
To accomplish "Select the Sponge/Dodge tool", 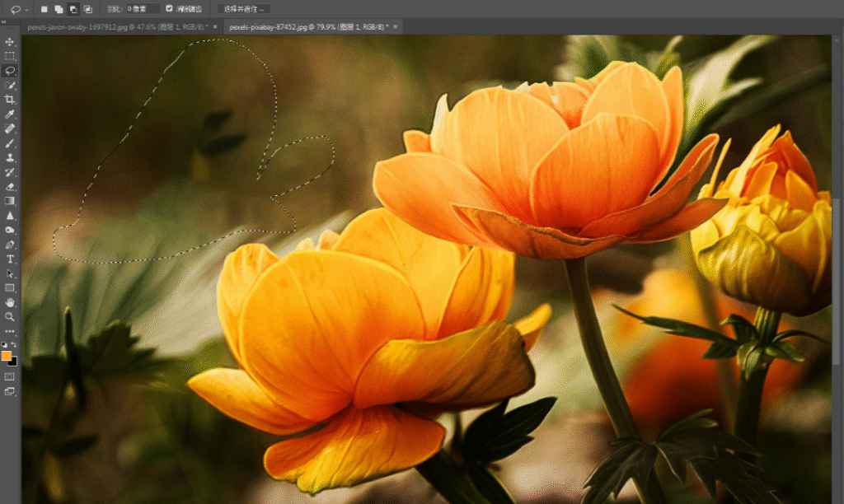I will [10, 231].
